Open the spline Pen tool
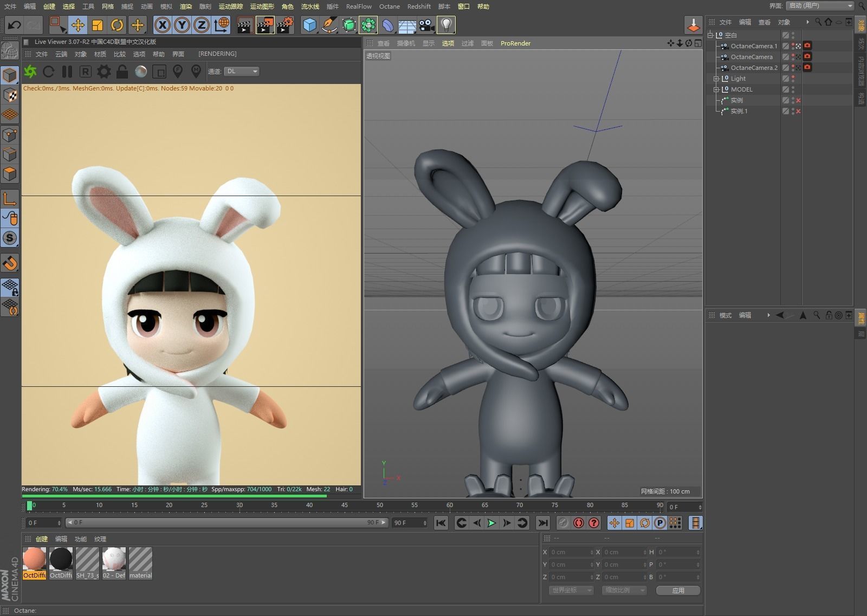The height and width of the screenshot is (616, 867). tap(329, 25)
